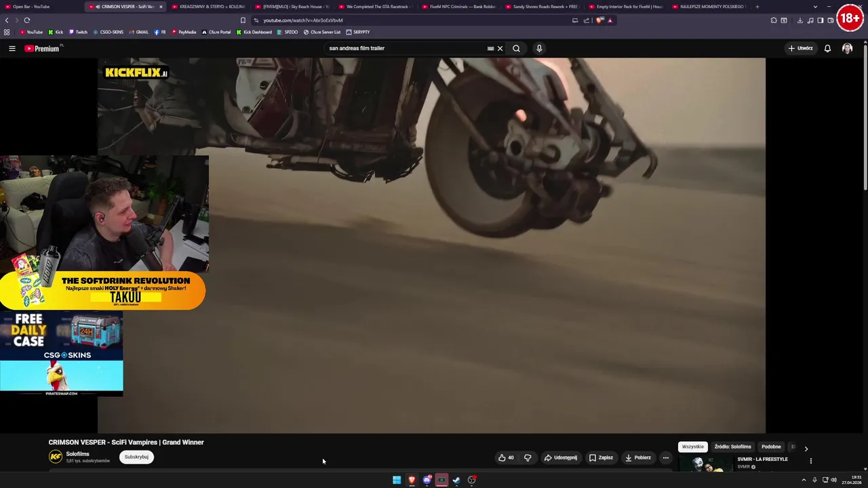Switch to FiveM NPC Criminals tab

pyautogui.click(x=460, y=6)
